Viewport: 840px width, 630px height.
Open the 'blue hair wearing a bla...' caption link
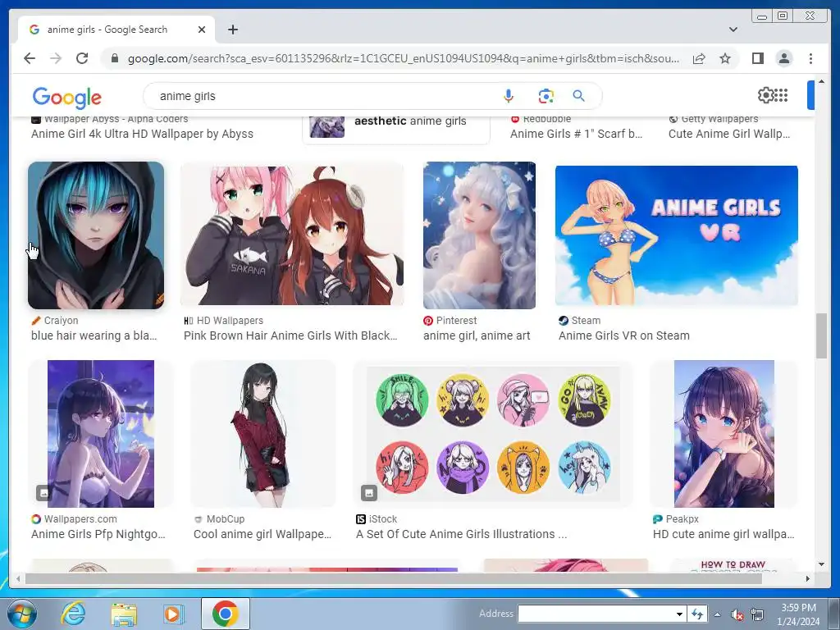click(94, 336)
